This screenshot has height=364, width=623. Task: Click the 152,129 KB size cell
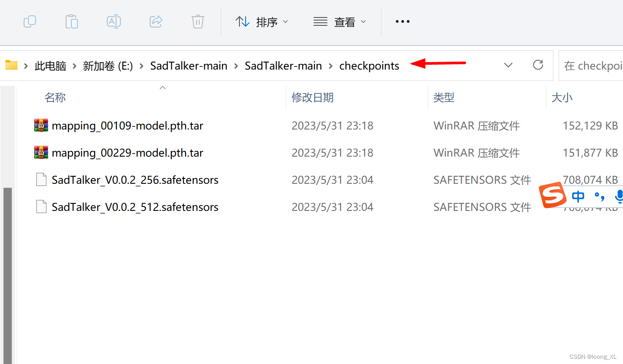pyautogui.click(x=590, y=126)
